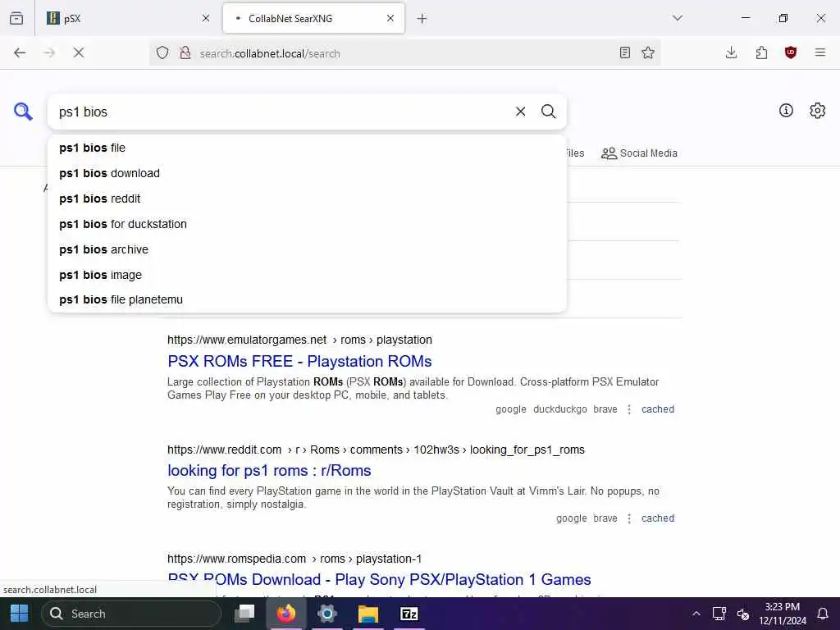Screen dimensions: 840x630
Task: Close the pSX tab
Action: [206, 18]
